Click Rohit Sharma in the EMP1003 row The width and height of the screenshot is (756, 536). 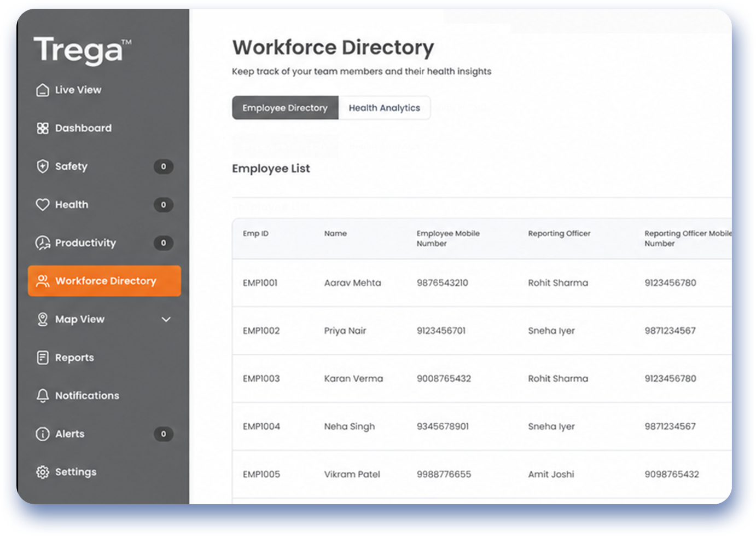(558, 378)
